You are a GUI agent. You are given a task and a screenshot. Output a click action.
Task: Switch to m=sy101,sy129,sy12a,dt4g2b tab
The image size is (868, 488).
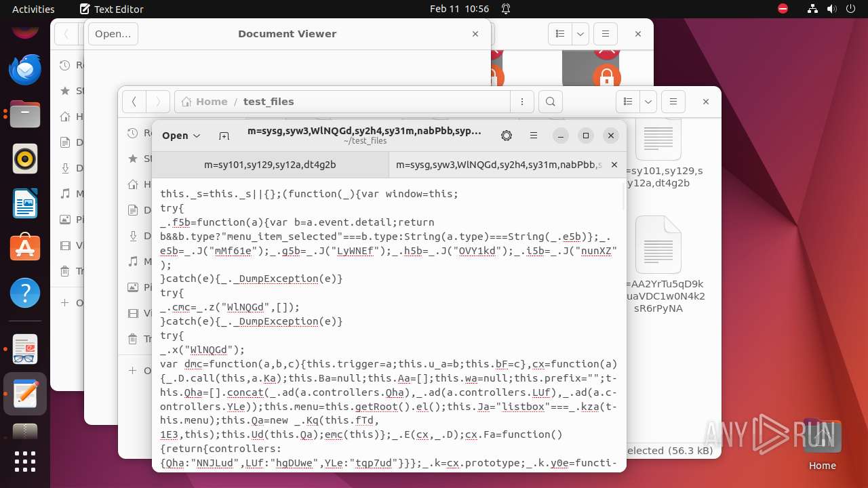pos(270,165)
